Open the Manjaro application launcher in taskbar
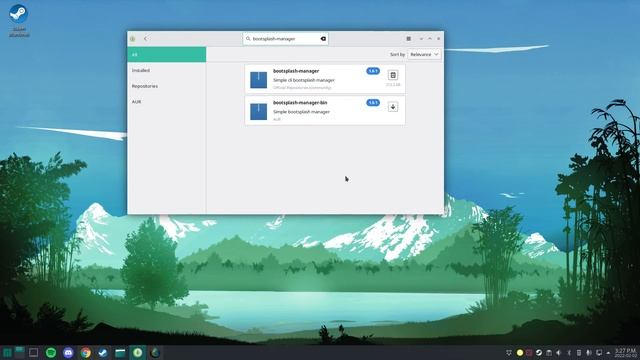The image size is (640, 360). pos(7,353)
